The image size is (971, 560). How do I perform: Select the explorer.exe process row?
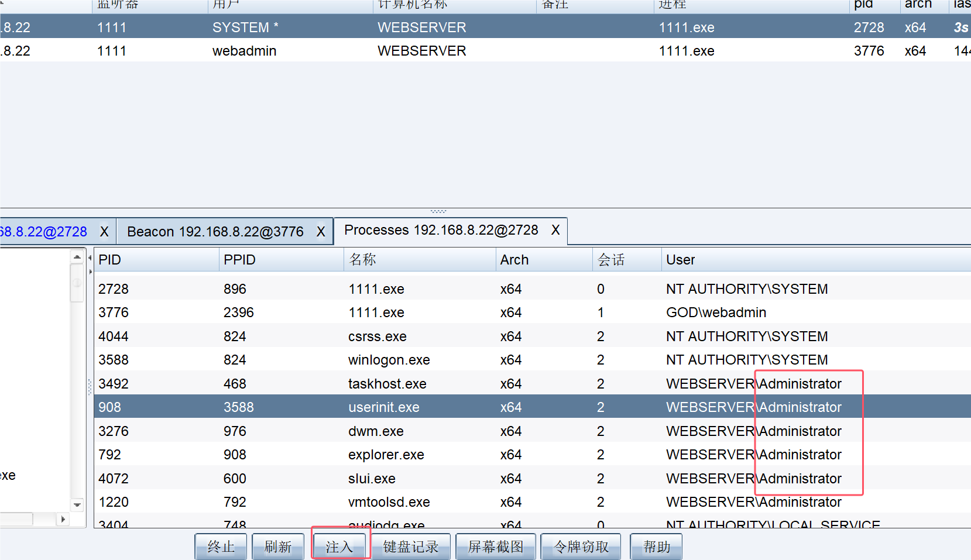tap(386, 455)
